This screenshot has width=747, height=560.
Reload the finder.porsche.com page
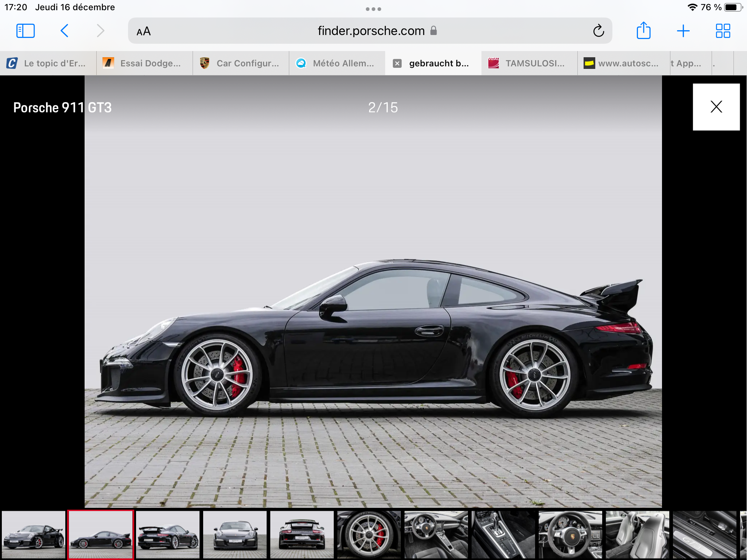[598, 31]
